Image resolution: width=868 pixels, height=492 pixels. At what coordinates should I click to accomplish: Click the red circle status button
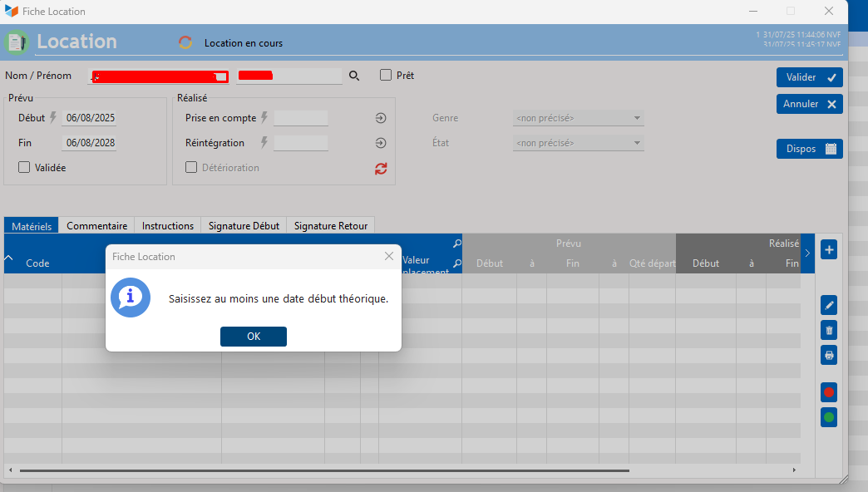coord(828,391)
